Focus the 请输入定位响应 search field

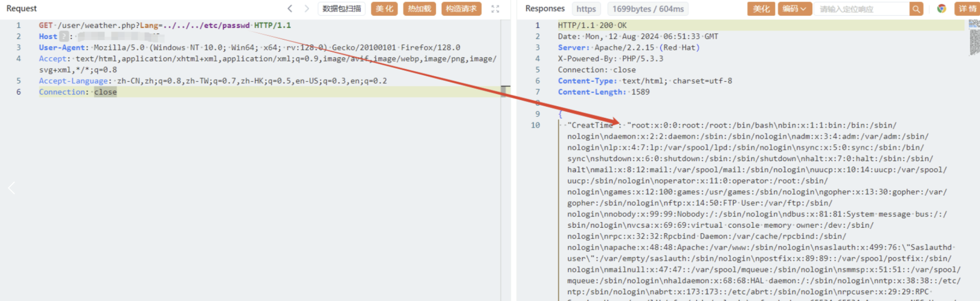click(x=862, y=9)
